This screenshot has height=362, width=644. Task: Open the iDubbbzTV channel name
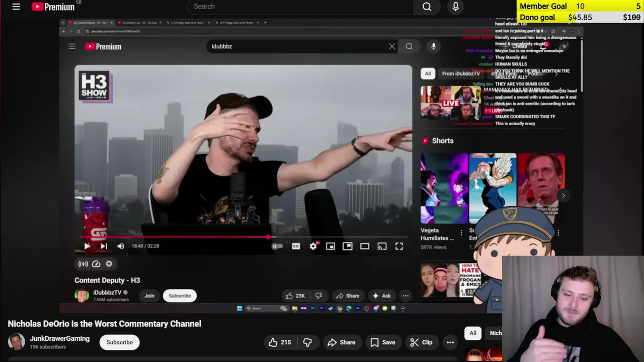107,293
